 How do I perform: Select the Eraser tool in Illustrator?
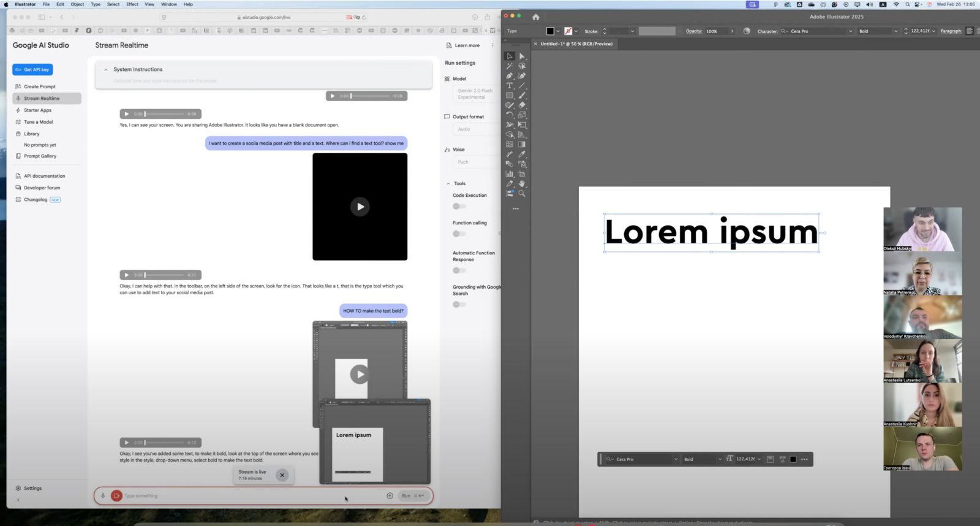click(522, 105)
